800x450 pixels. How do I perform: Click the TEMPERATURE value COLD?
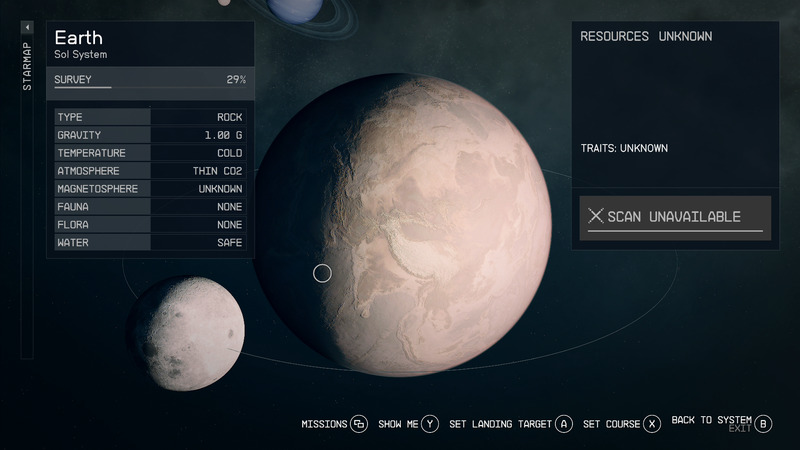click(x=230, y=153)
